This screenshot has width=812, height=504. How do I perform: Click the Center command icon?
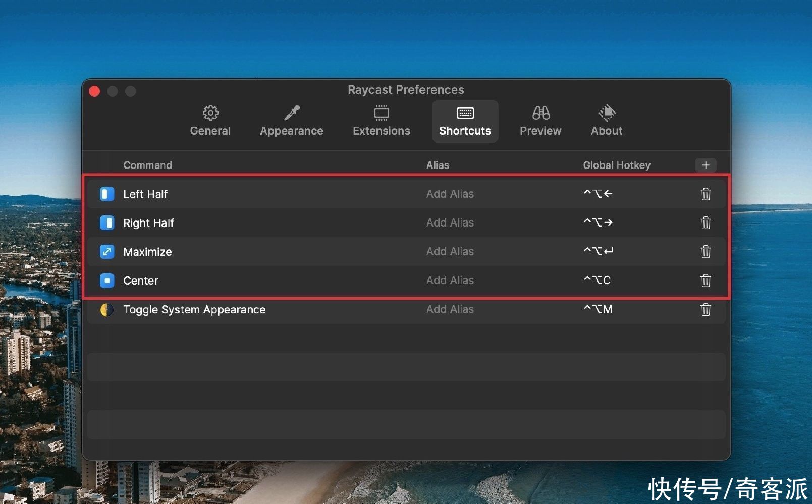pos(107,280)
